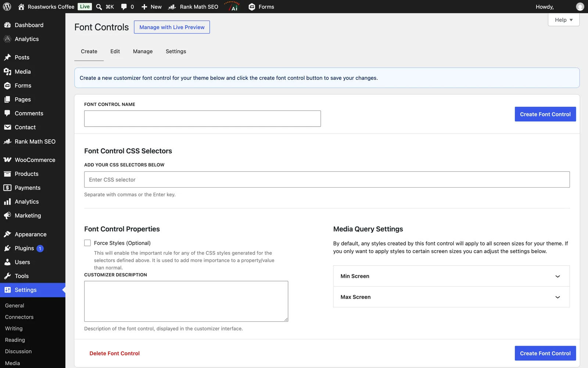
Task: Click the Tools wrench icon
Action: 7,276
